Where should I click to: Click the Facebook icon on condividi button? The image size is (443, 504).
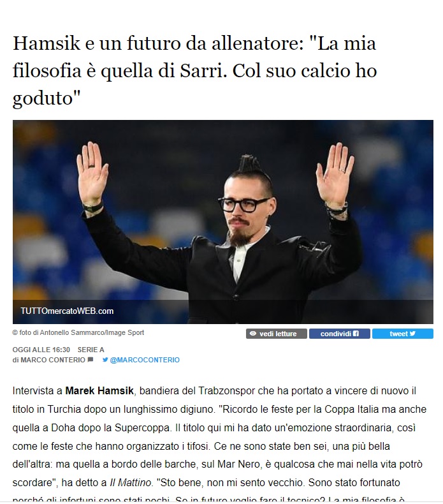click(356, 333)
